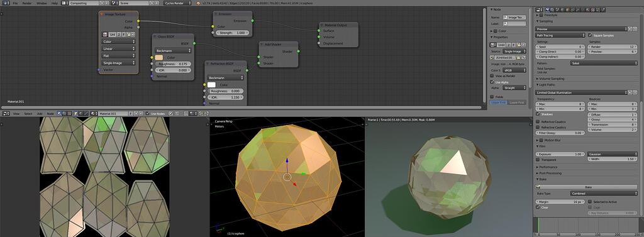Open properties editor type selector icon
644x237 pixels.
pos(539,9)
